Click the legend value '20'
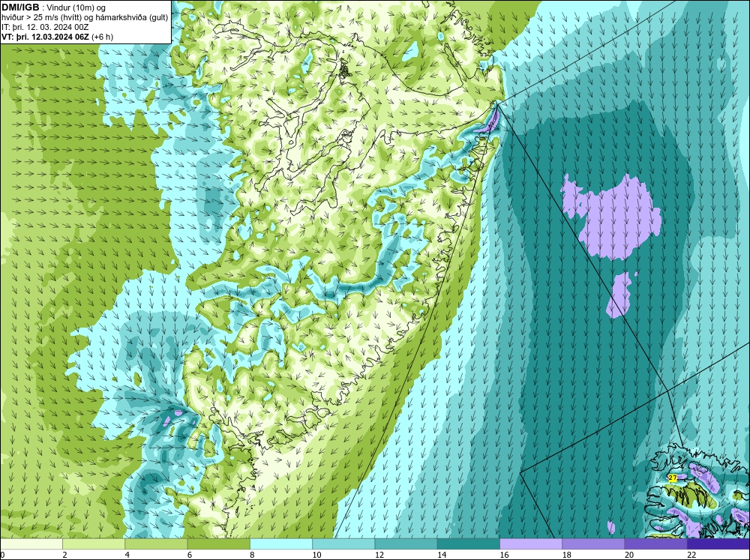The image size is (750, 560). tap(629, 555)
